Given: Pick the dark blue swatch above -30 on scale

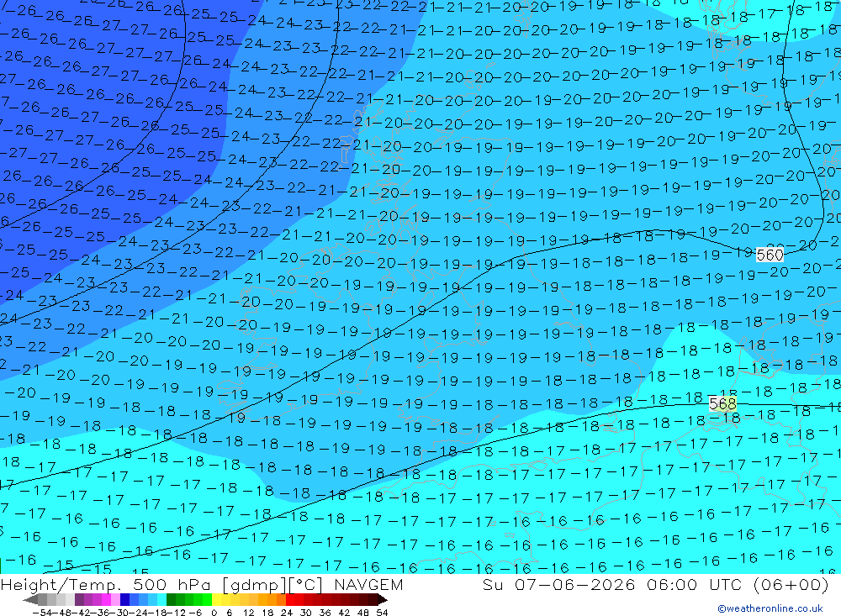Looking at the screenshot, I should (x=124, y=600).
